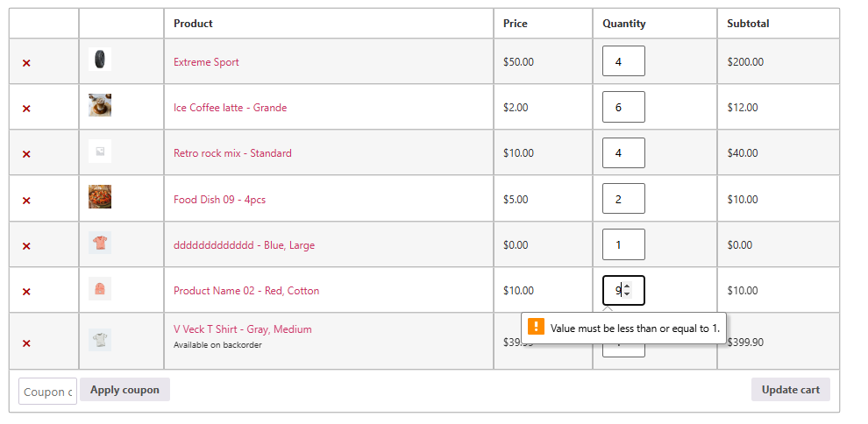
Task: Click the Update cart button
Action: 790,390
